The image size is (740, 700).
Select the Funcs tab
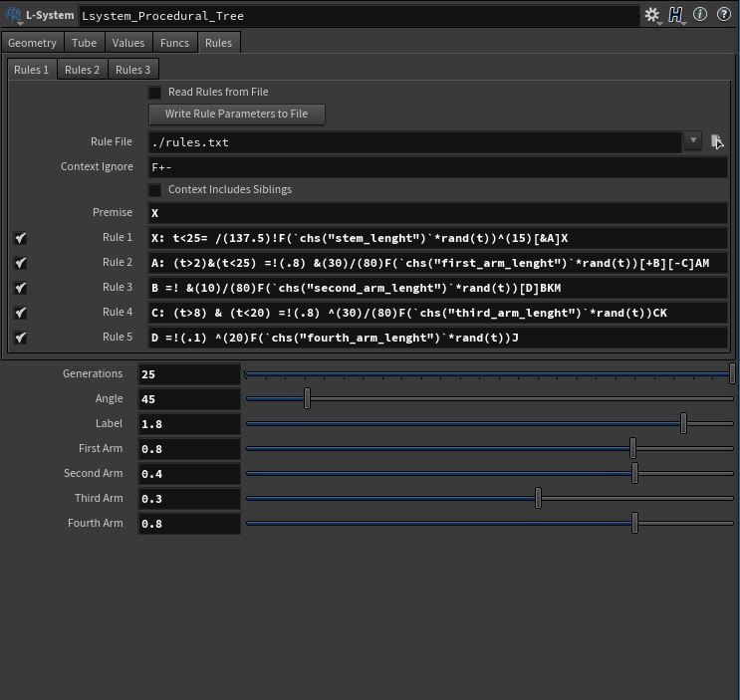pyautogui.click(x=174, y=43)
